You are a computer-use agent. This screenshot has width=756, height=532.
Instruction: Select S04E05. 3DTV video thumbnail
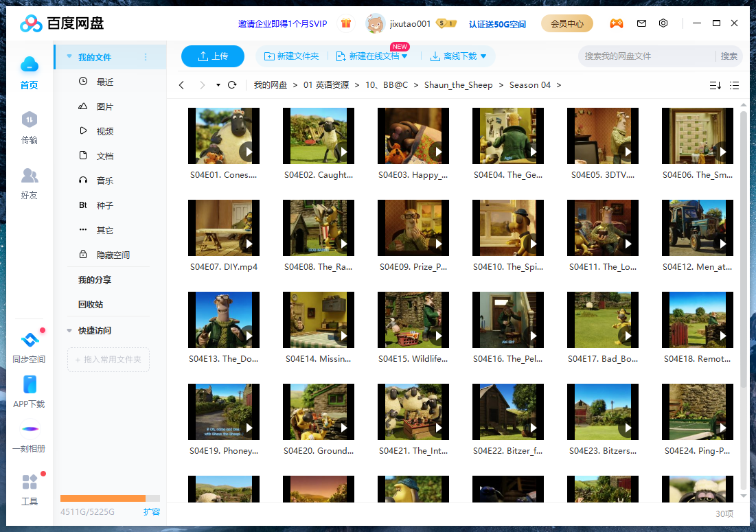603,136
